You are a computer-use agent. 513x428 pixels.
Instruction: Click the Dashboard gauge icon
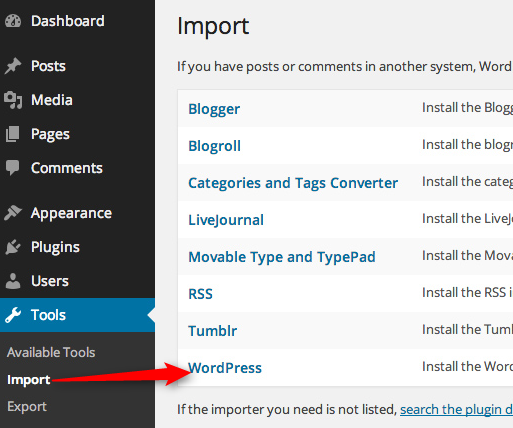[13, 21]
